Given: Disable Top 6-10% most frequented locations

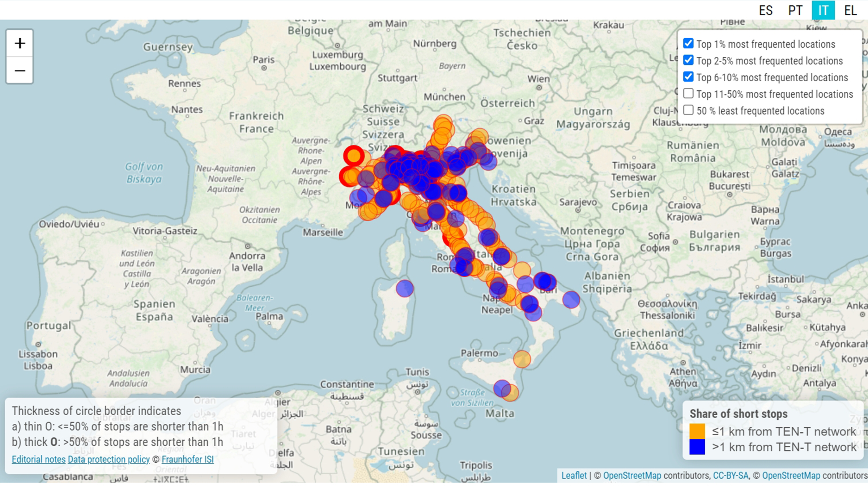Looking at the screenshot, I should [x=688, y=77].
